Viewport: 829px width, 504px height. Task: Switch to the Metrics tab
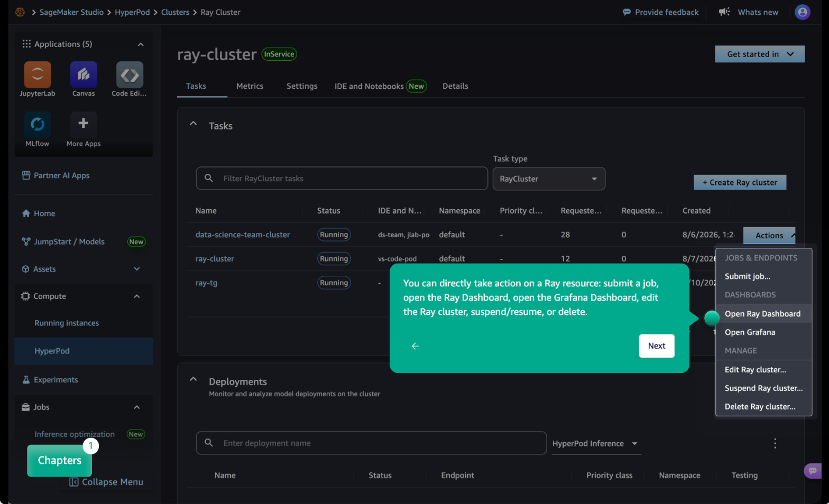(x=250, y=86)
